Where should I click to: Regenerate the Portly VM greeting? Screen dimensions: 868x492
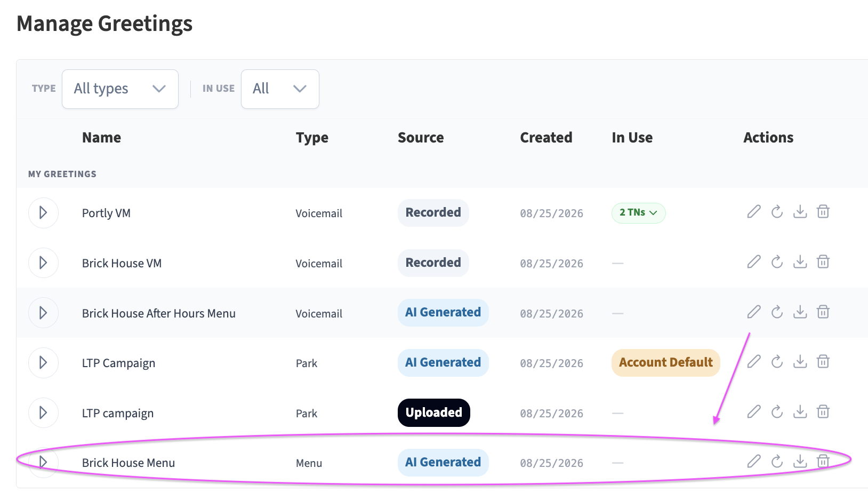coord(777,212)
